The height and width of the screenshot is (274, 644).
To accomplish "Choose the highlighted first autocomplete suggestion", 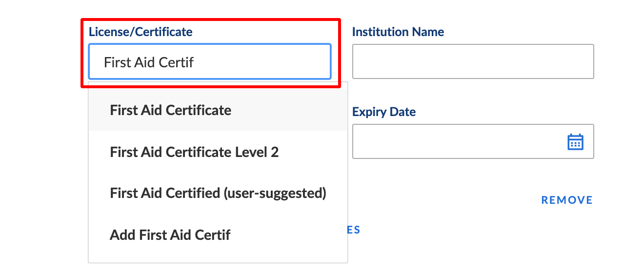I will [x=218, y=110].
